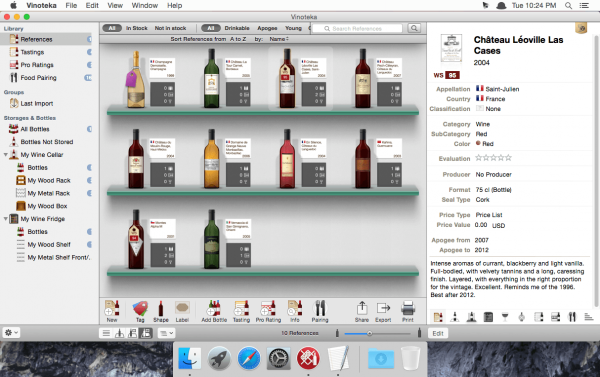Toggle the In Stock filter
The width and height of the screenshot is (600, 377).
137,28
